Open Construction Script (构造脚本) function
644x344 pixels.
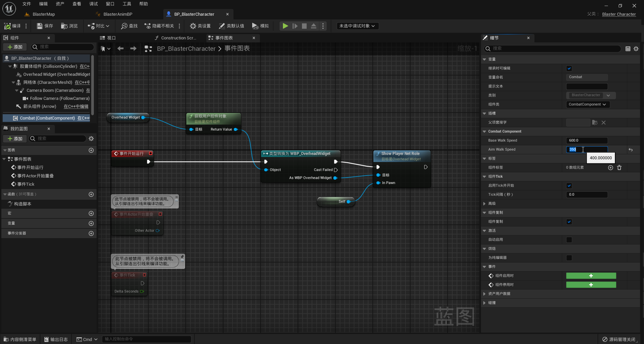(x=22, y=204)
